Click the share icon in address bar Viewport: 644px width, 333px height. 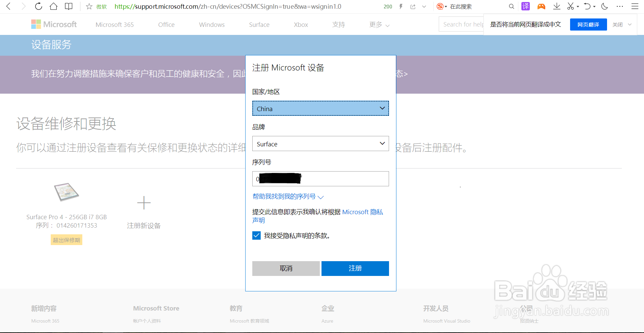[x=413, y=6]
